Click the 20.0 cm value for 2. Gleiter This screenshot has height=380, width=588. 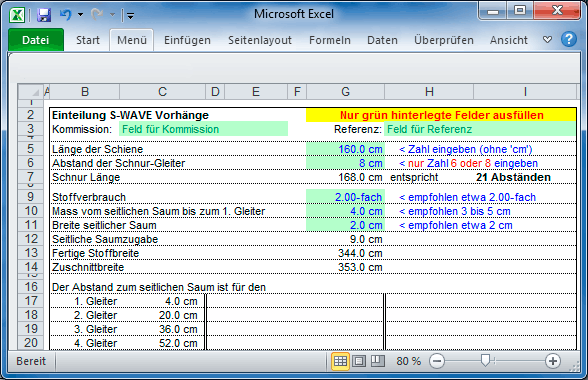(178, 315)
